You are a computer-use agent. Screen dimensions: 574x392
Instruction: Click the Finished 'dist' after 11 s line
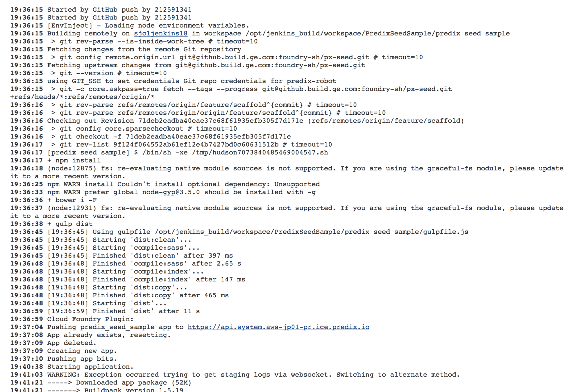pyautogui.click(x=105, y=311)
